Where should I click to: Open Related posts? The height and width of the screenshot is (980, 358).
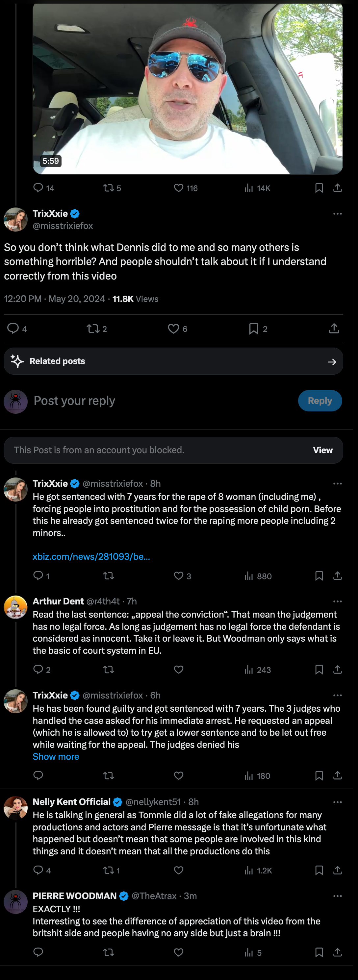(x=173, y=361)
